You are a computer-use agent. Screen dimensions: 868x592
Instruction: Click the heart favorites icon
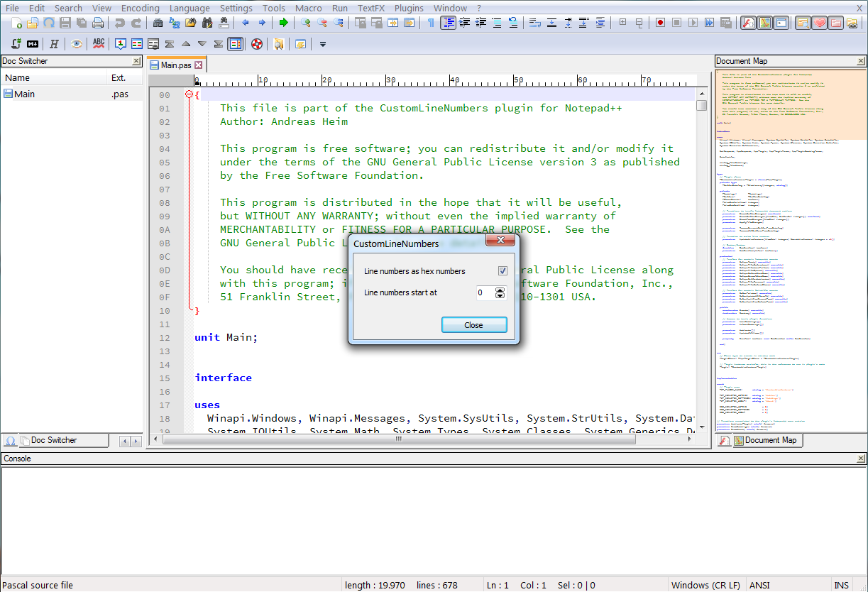[x=820, y=23]
